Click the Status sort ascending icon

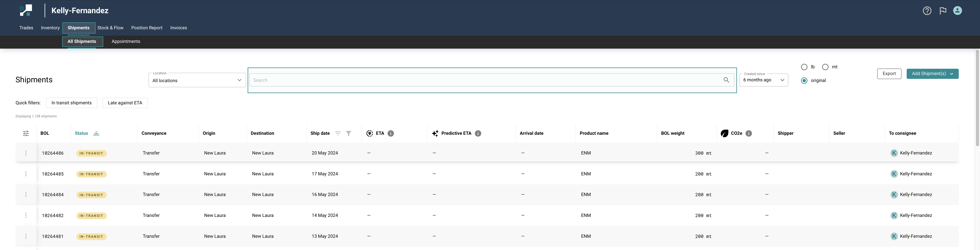[x=96, y=133]
